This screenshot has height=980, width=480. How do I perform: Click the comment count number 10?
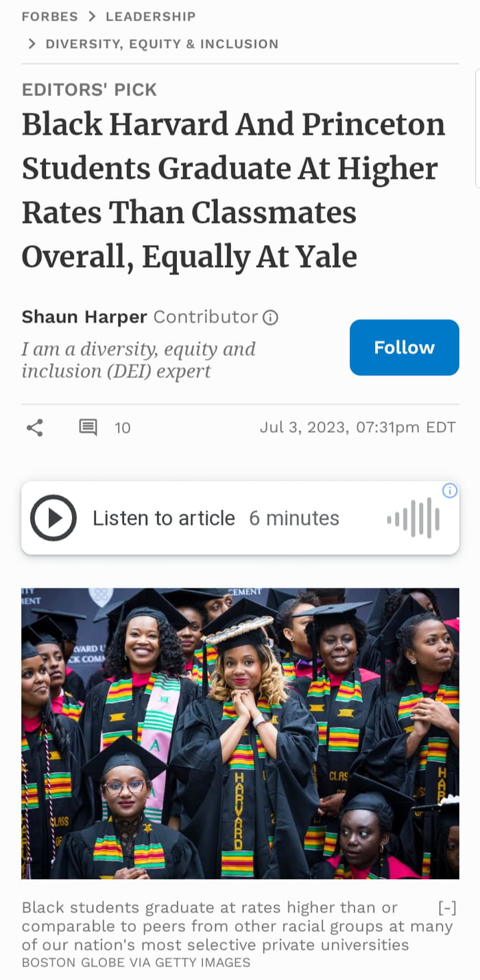[122, 428]
